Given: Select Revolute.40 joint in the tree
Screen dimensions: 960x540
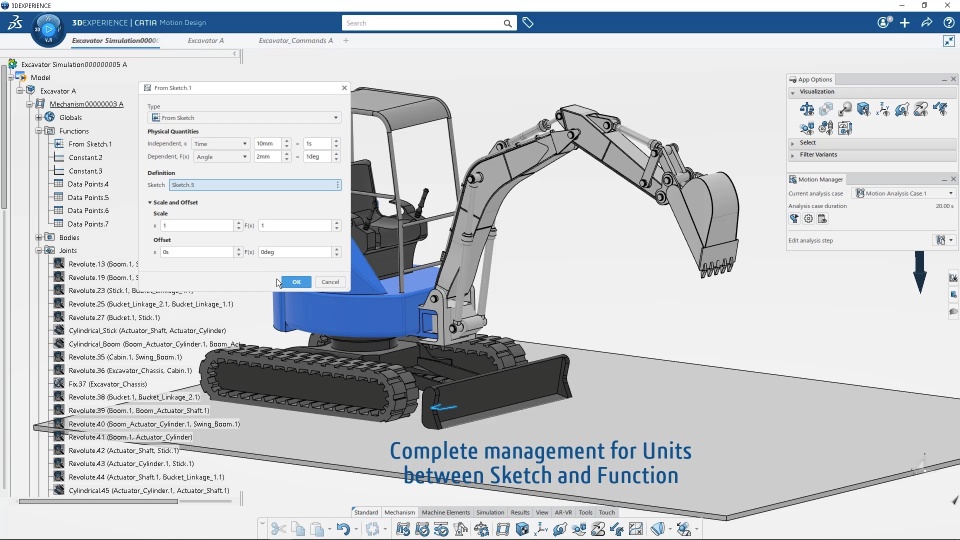Looking at the screenshot, I should (154, 424).
